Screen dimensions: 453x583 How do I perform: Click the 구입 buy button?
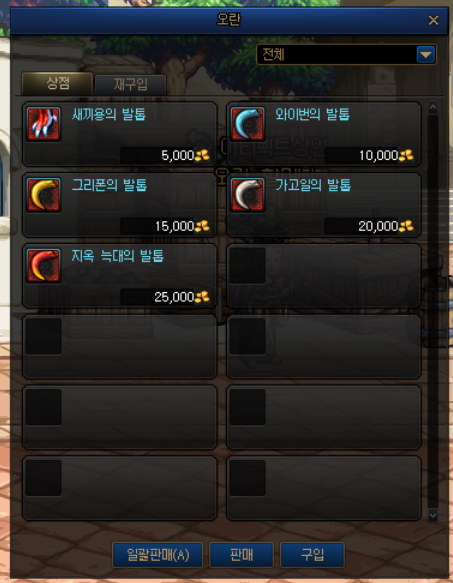click(x=312, y=555)
